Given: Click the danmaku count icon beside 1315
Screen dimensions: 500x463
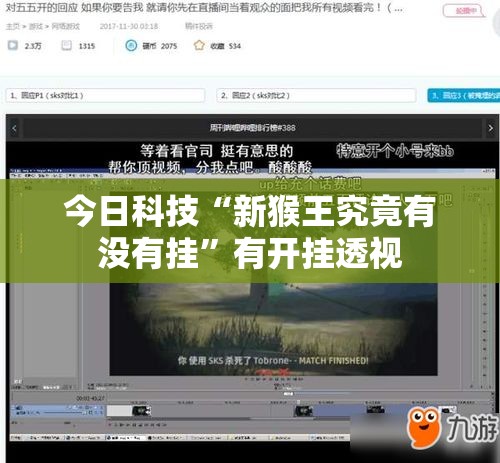Looking at the screenshot, I should point(66,45).
